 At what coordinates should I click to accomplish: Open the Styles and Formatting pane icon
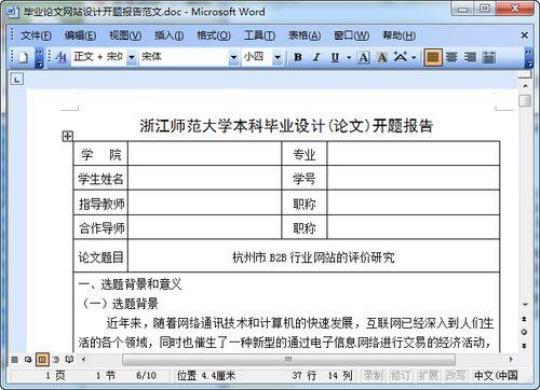coord(61,57)
